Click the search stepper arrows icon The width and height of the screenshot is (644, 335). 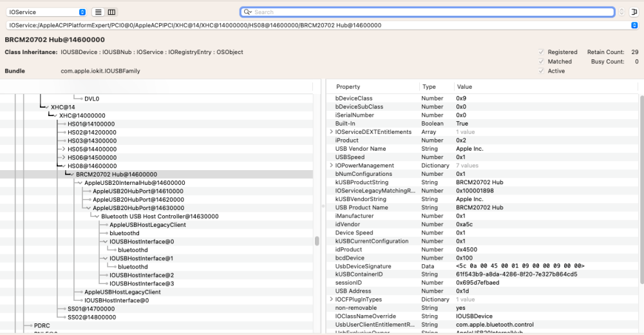click(621, 12)
